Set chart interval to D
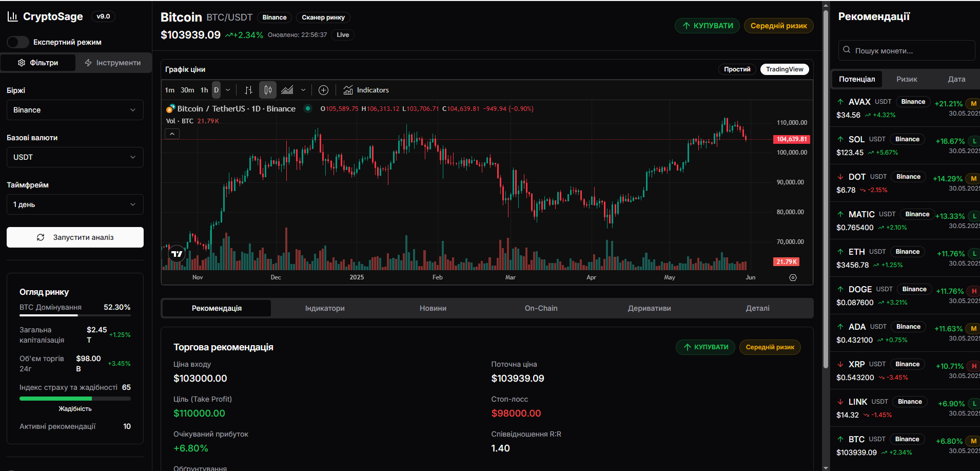The image size is (980, 471). (216, 90)
